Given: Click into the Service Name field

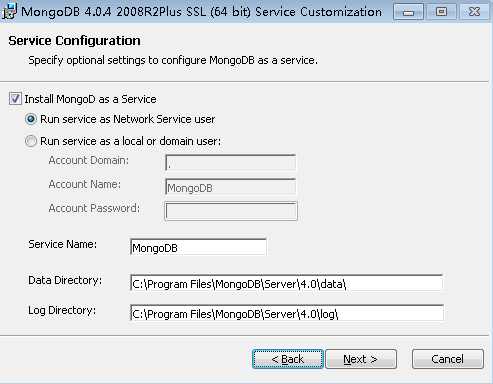Looking at the screenshot, I should (199, 247).
